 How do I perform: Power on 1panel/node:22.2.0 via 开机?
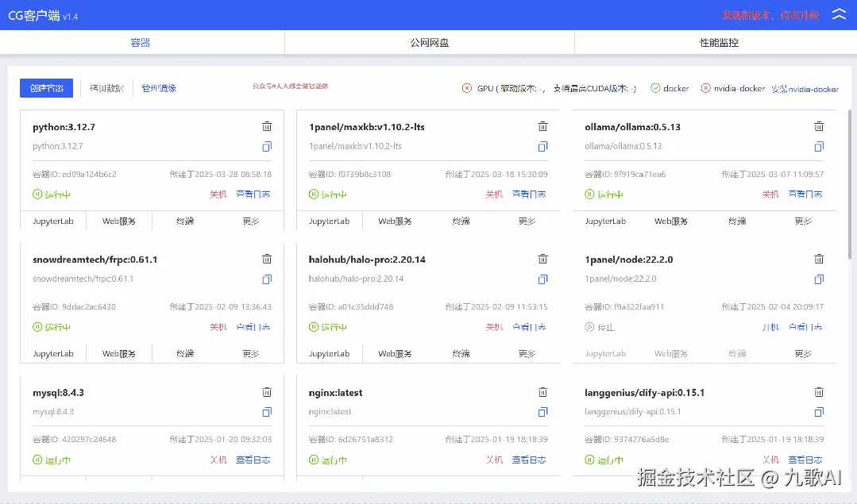point(770,326)
